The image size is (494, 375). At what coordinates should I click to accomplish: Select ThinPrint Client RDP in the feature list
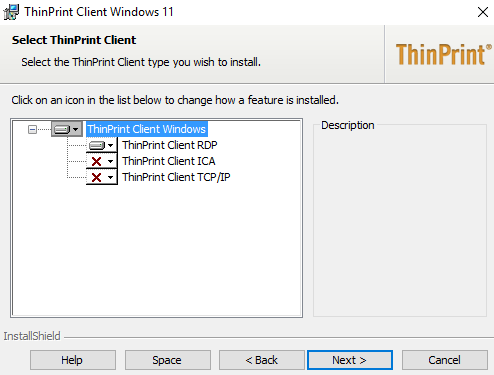click(x=170, y=145)
